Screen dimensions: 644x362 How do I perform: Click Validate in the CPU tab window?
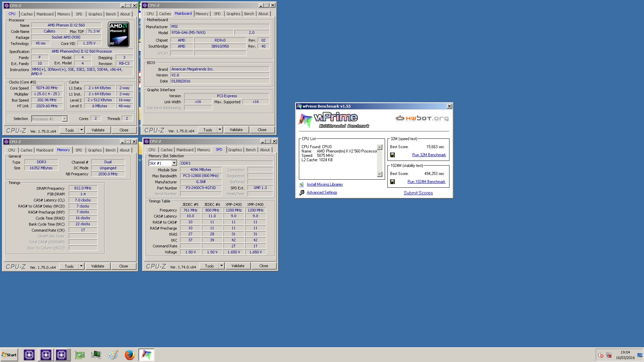pyautogui.click(x=98, y=130)
